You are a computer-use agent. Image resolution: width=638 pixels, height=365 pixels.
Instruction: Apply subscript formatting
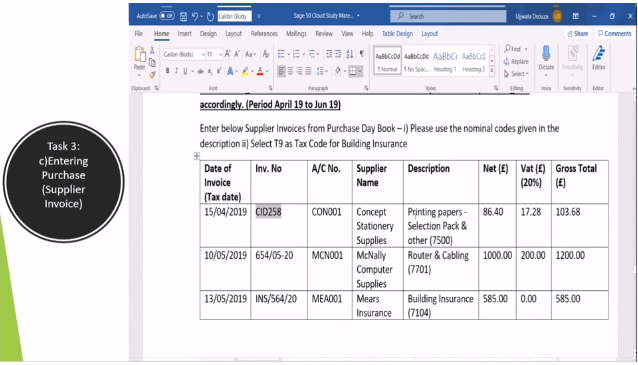210,71
